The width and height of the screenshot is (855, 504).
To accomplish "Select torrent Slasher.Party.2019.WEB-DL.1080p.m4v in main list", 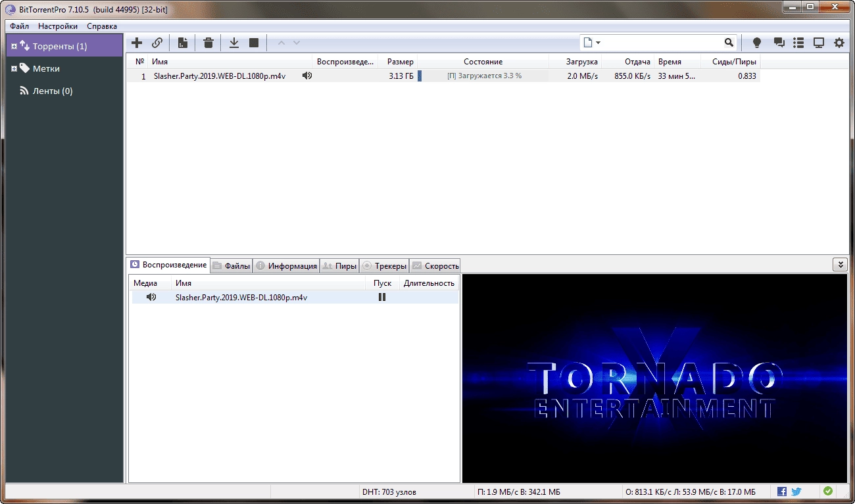I will (220, 76).
